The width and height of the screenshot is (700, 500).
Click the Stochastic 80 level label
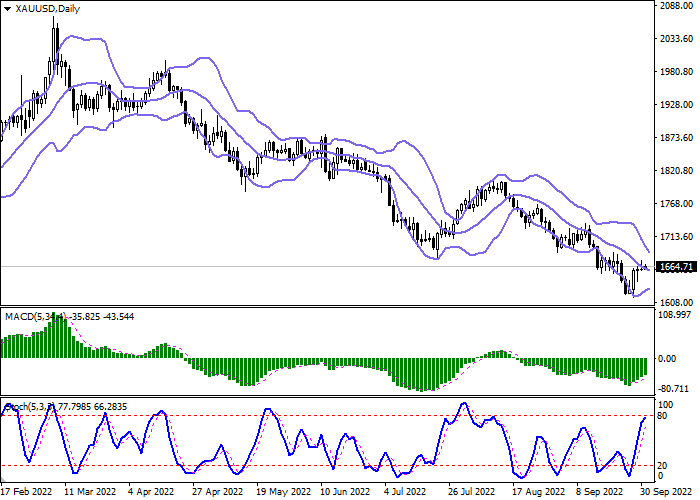pyautogui.click(x=662, y=415)
